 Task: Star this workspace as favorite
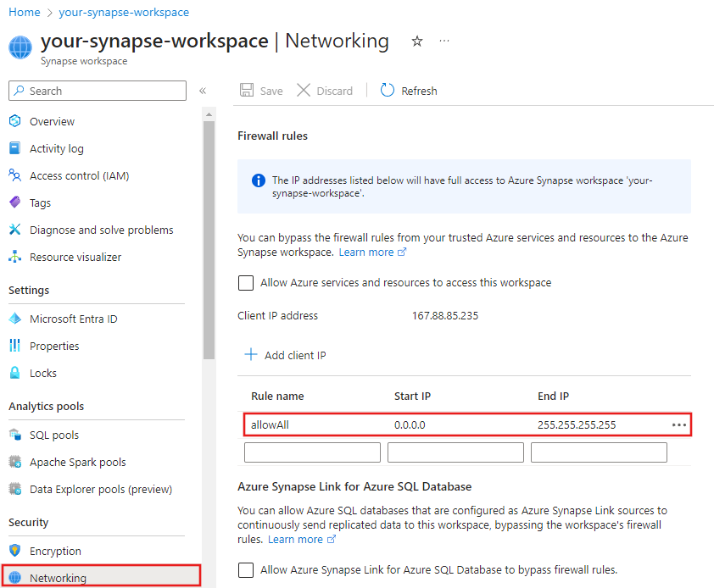point(416,41)
